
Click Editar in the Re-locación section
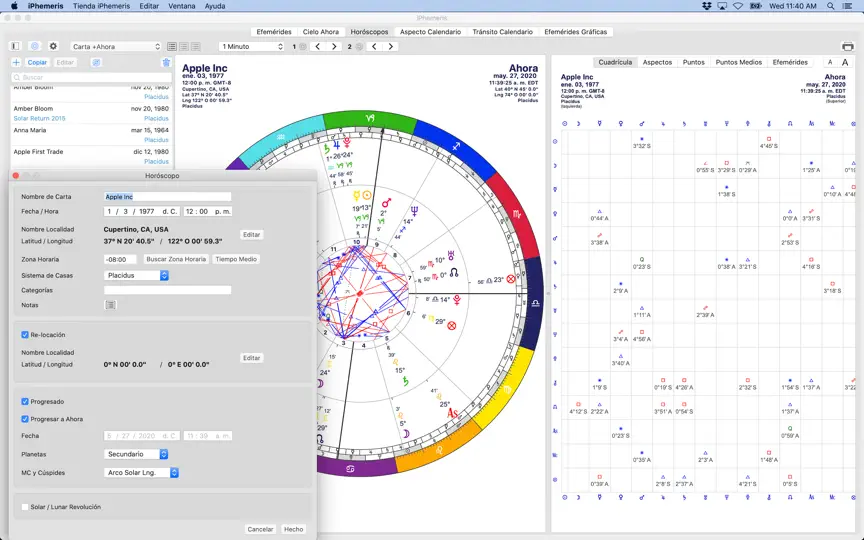click(251, 358)
